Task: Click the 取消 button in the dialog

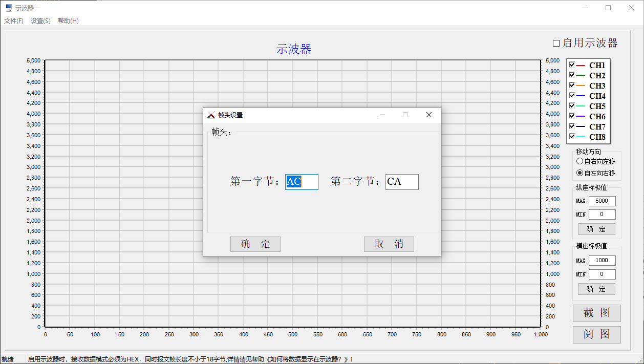Action: tap(389, 244)
